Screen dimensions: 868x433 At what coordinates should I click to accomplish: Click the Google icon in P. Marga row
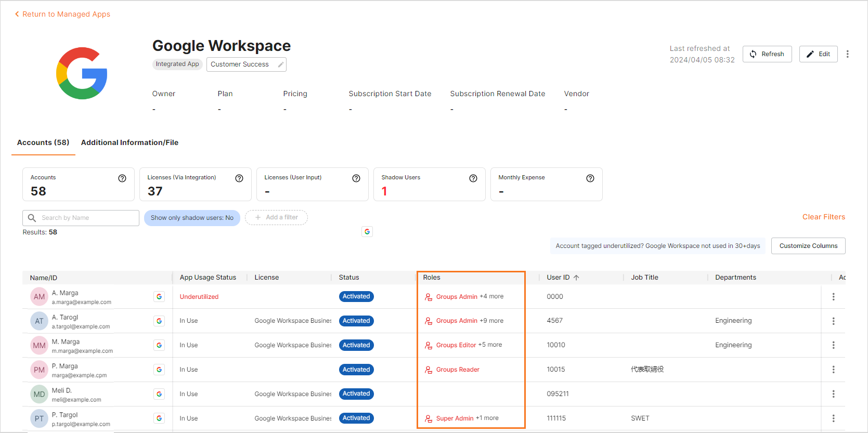point(159,370)
